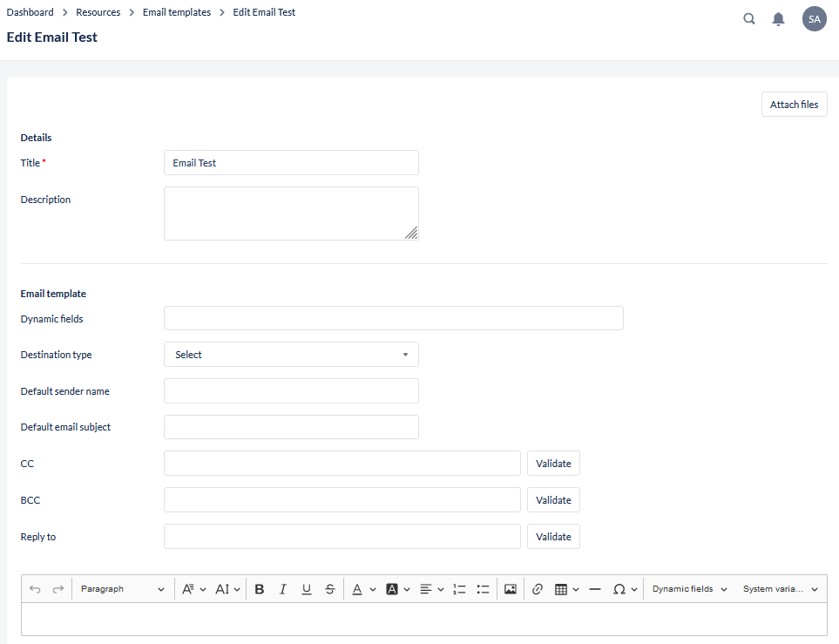Go to Email templates breadcrumb

177,12
